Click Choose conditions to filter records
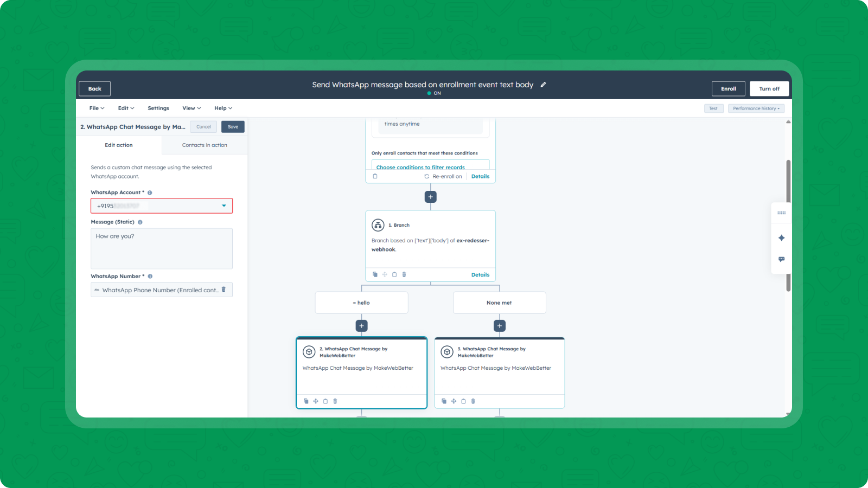 (420, 167)
